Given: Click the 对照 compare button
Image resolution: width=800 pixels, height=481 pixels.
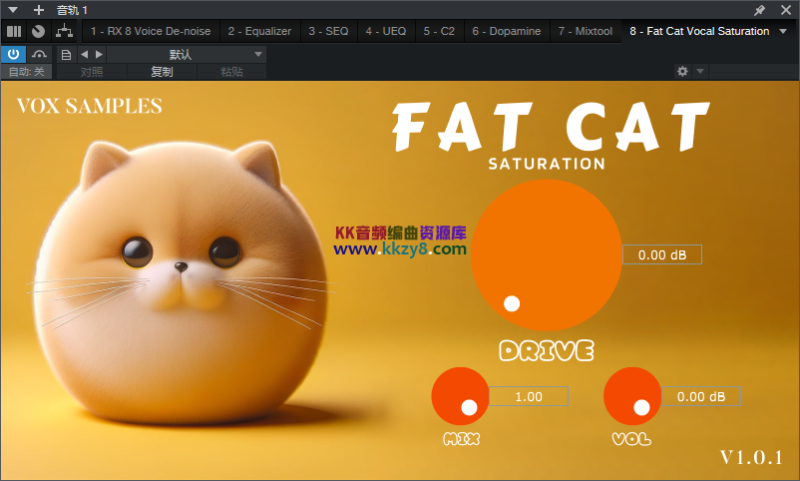Looking at the screenshot, I should [x=91, y=72].
